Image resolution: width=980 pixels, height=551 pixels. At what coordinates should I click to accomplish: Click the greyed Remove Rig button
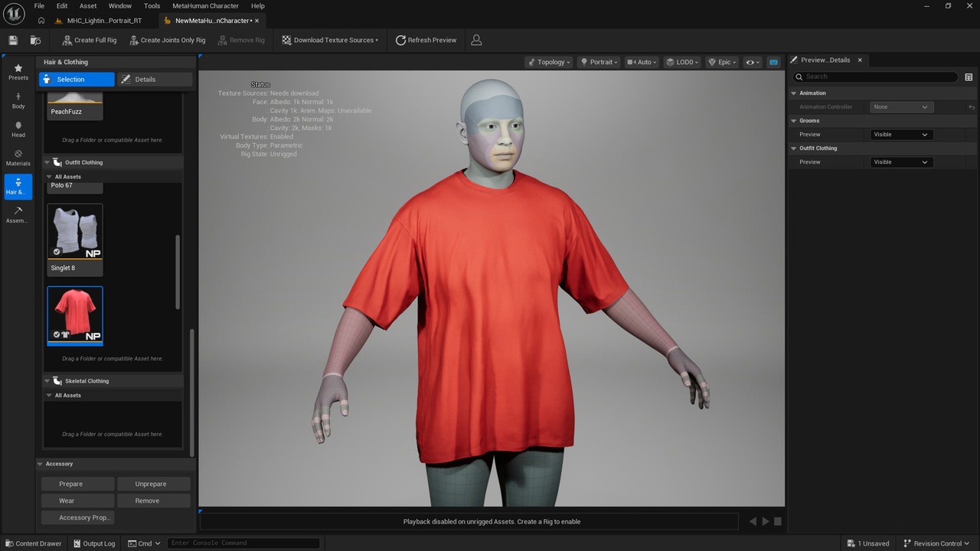tap(240, 40)
